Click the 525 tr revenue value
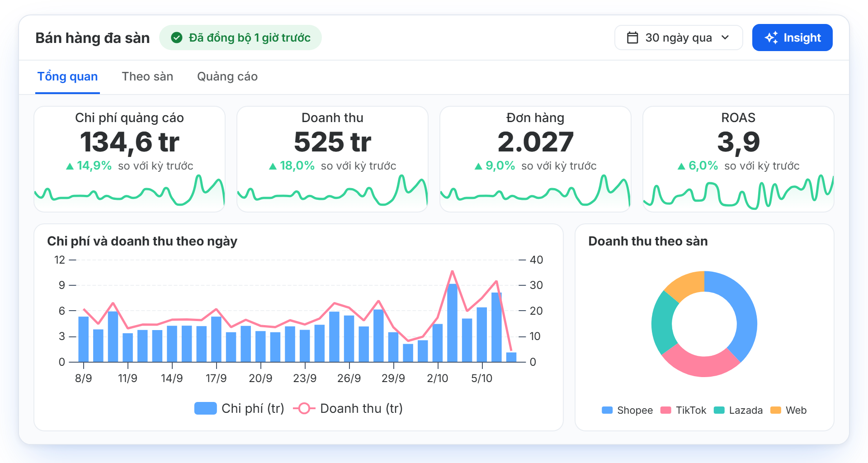 coord(332,142)
